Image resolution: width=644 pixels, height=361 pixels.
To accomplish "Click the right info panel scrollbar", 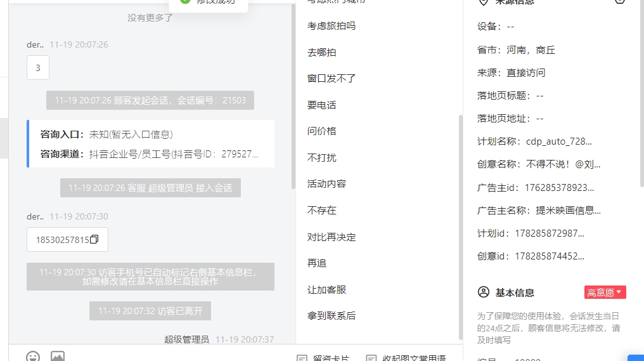I will (641, 93).
